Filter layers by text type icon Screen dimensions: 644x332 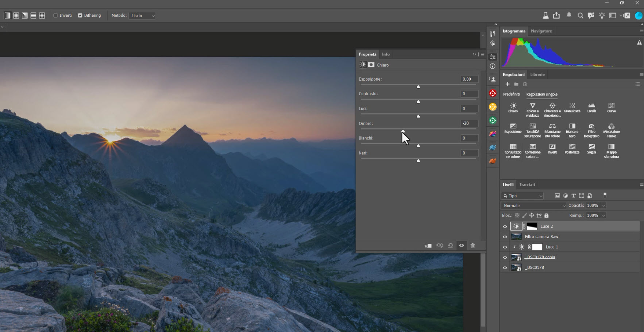[573, 196]
